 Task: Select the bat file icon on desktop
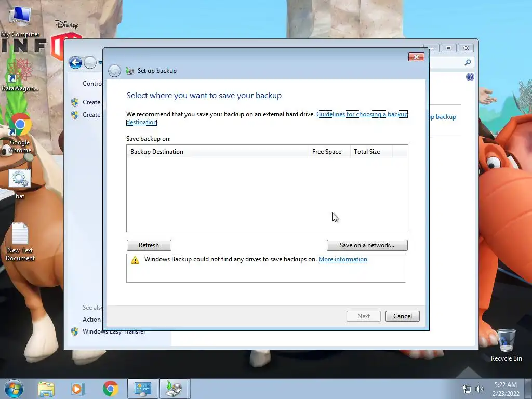point(20,184)
